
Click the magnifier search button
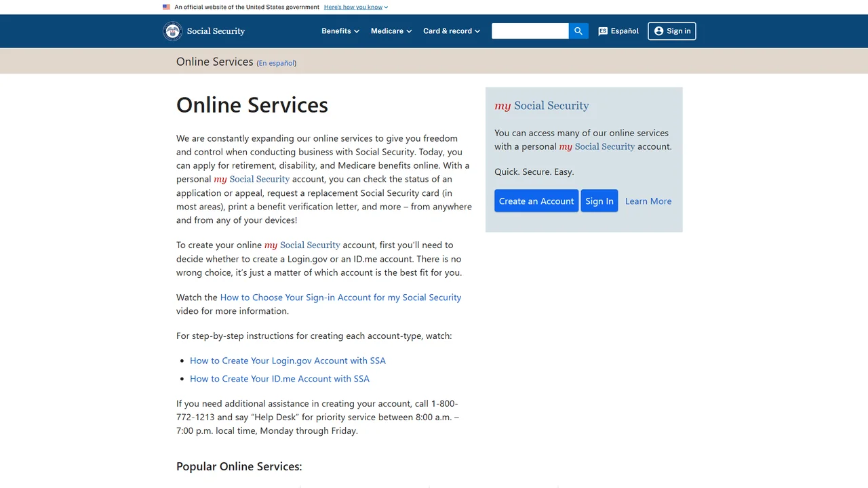[578, 31]
